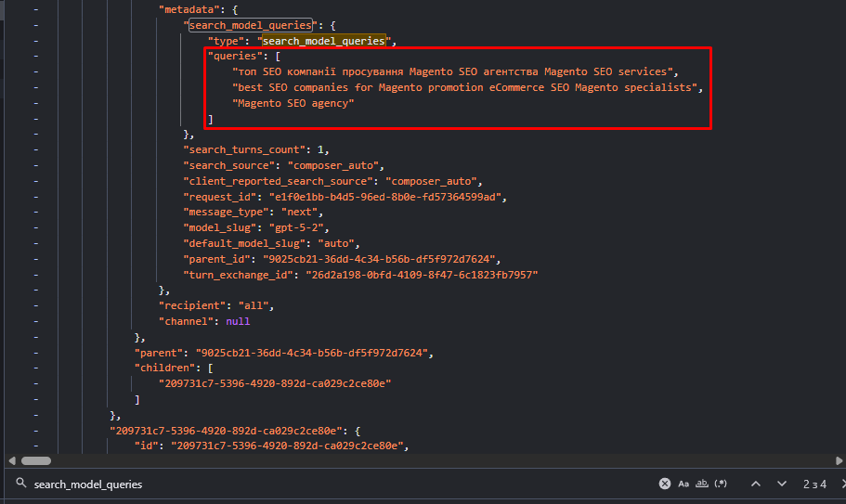Clear the search text with the X icon
The width and height of the screenshot is (846, 504).
665,484
